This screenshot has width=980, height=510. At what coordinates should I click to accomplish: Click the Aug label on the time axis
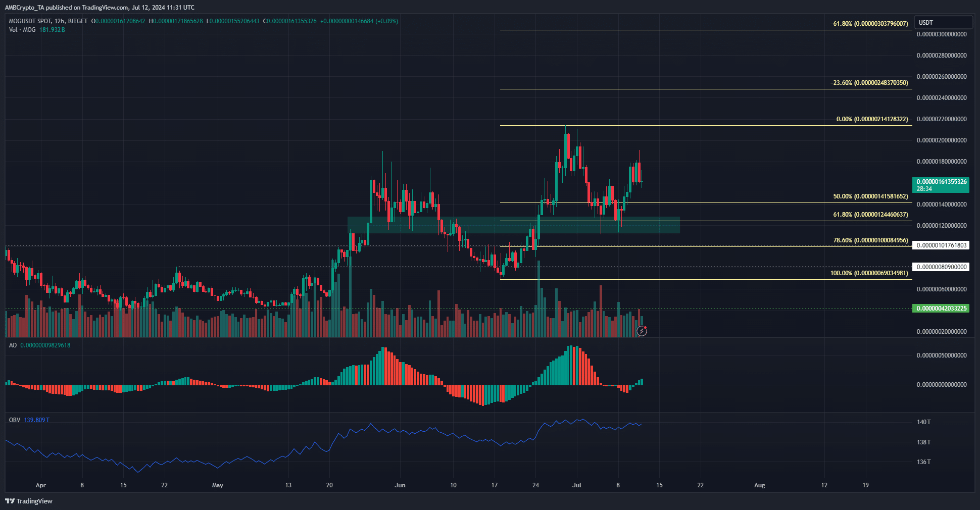[x=759, y=485]
